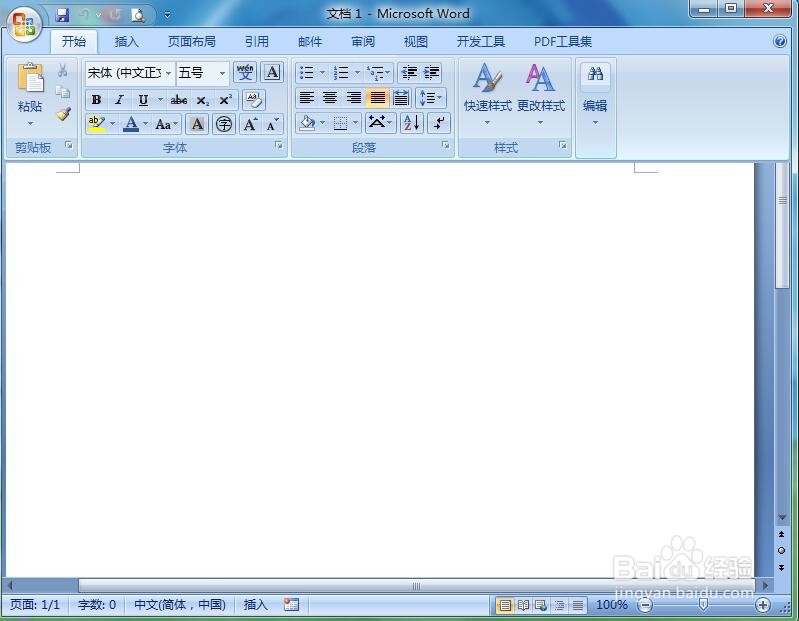Image resolution: width=799 pixels, height=621 pixels.
Task: Open the font name dropdown 宋体
Action: click(x=168, y=73)
